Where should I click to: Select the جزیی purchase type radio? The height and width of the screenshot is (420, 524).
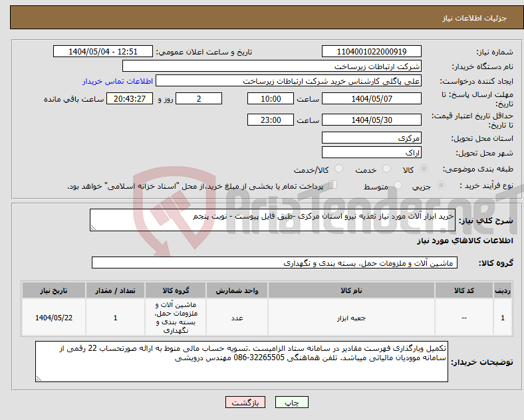[x=441, y=185]
